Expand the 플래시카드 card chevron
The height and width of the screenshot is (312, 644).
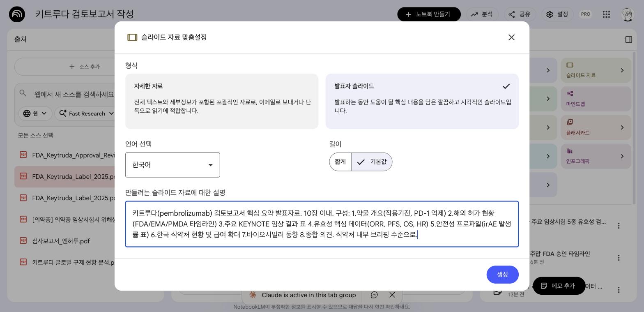point(622,127)
